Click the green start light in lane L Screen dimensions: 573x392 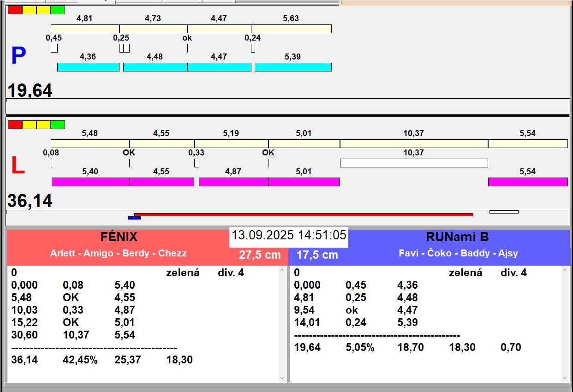58,125
